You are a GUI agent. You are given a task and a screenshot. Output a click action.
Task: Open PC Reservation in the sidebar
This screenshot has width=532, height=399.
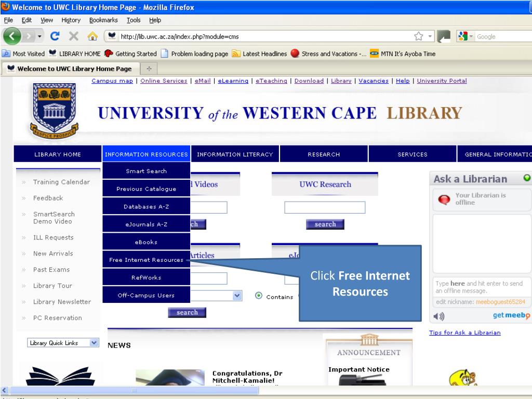click(57, 317)
